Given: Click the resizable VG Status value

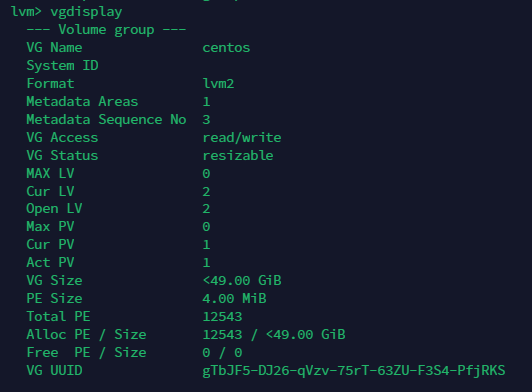Looking at the screenshot, I should (238, 155).
